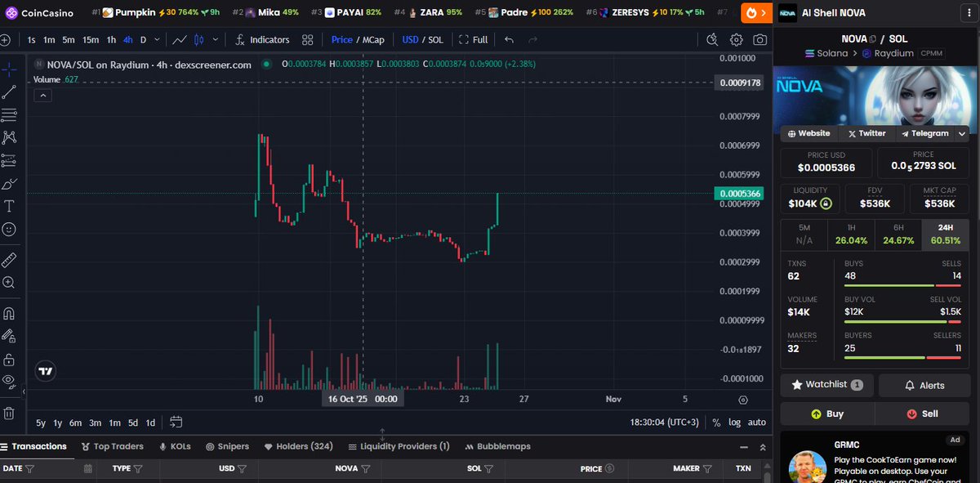This screenshot has height=483, width=980.
Task: Expand the chart style dropdown arrow
Action: pyautogui.click(x=215, y=39)
